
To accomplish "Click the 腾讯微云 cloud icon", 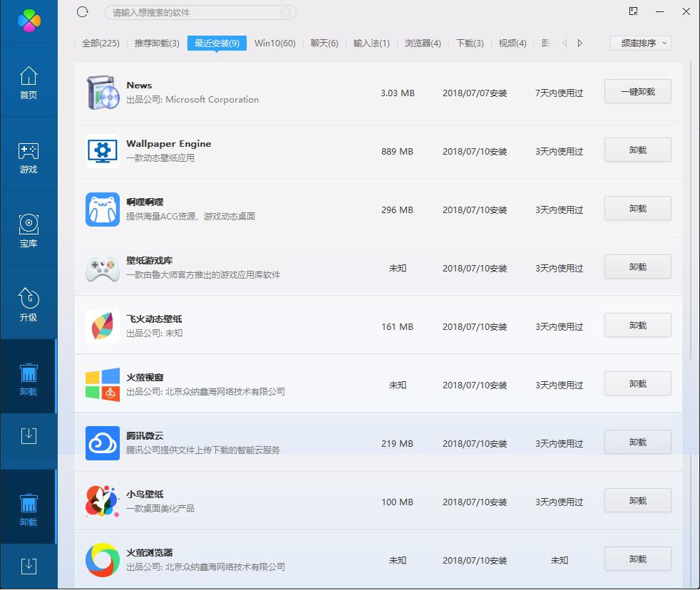I will click(103, 443).
